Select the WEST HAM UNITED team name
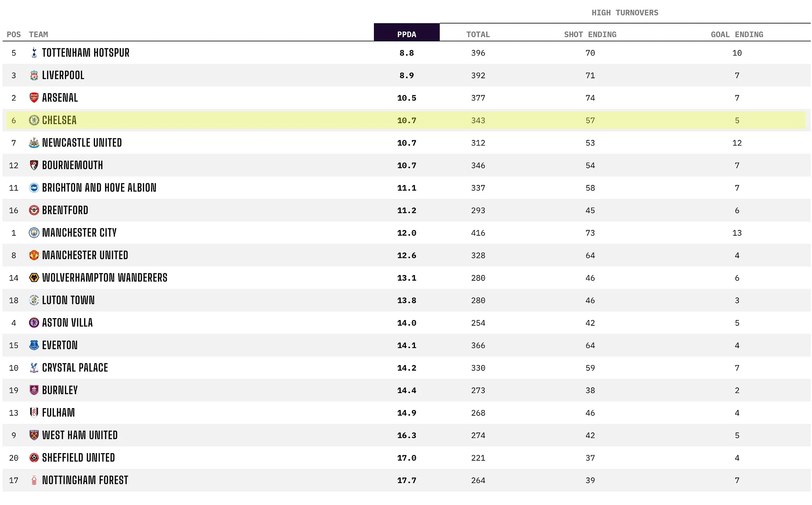 [80, 435]
